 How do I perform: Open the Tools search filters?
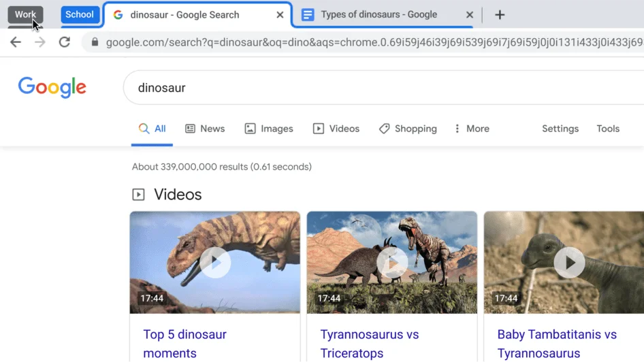(x=608, y=129)
